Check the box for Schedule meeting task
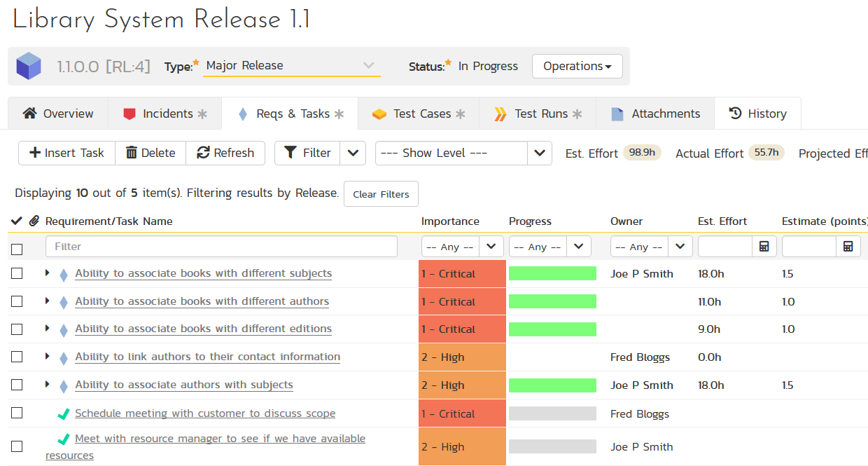The width and height of the screenshot is (868, 466). point(17,413)
